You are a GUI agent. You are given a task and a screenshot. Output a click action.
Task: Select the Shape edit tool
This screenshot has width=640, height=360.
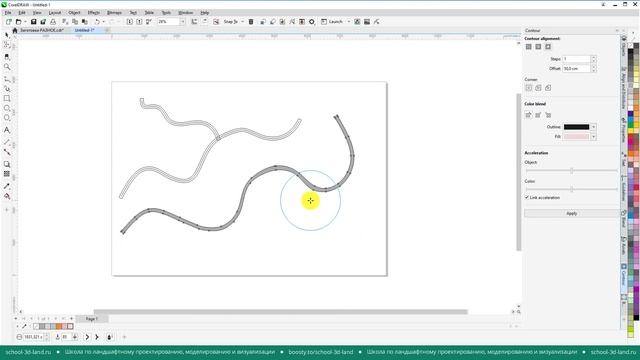pos(7,45)
